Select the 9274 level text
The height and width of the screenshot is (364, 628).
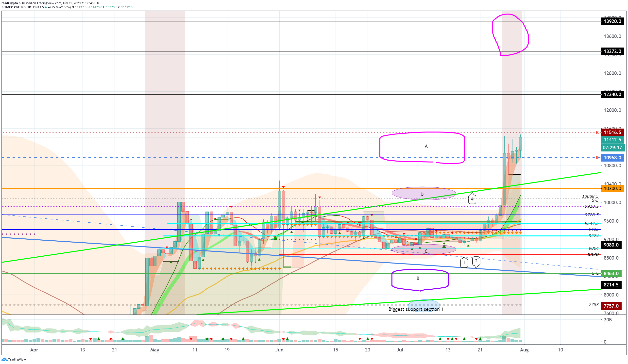(594, 236)
